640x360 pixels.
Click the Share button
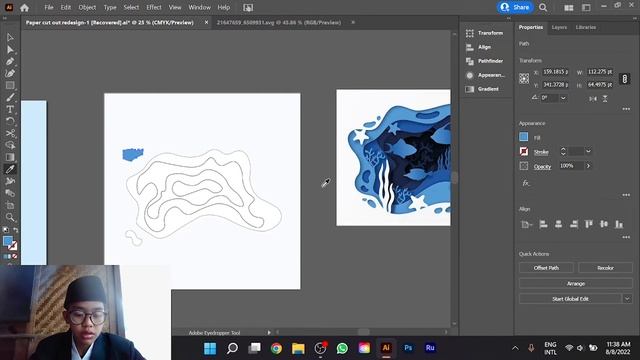point(515,7)
